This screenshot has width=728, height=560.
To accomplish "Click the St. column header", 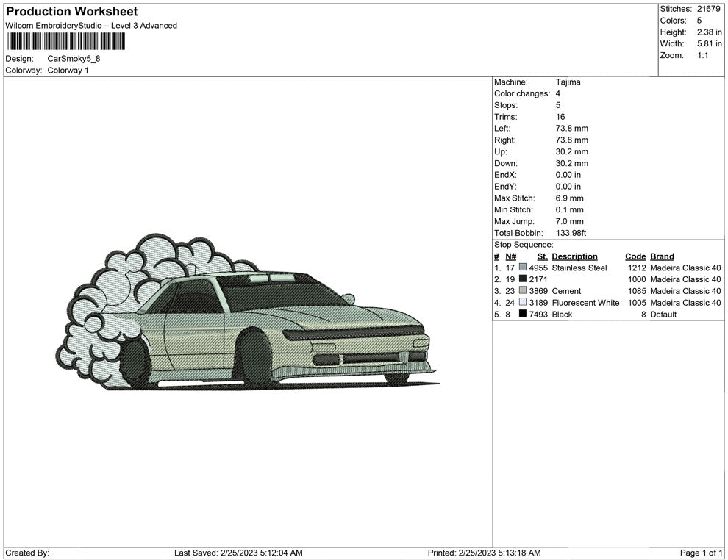I will coord(542,256).
